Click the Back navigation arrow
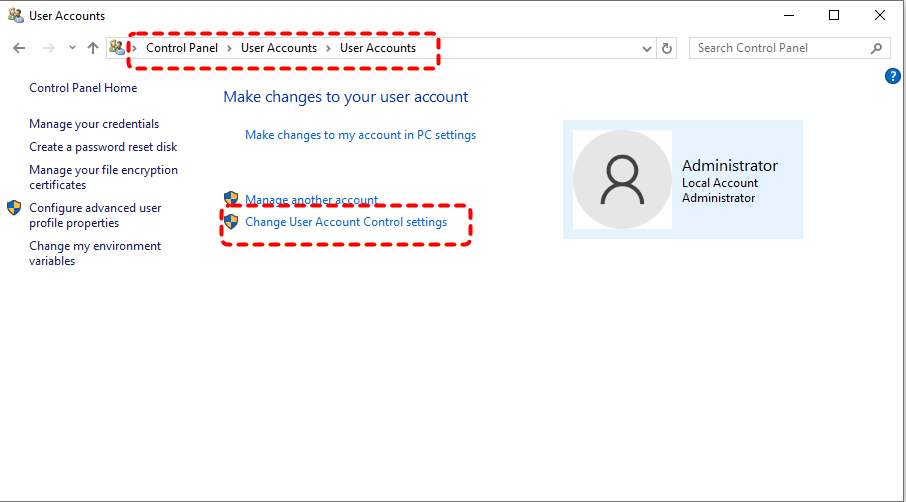Image resolution: width=906 pixels, height=502 pixels. click(x=19, y=48)
